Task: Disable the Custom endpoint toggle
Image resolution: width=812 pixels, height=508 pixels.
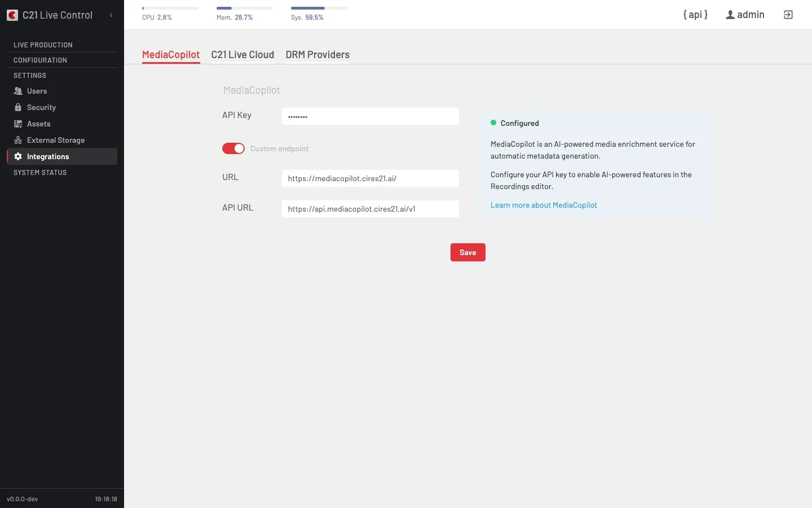Action: pyautogui.click(x=233, y=148)
